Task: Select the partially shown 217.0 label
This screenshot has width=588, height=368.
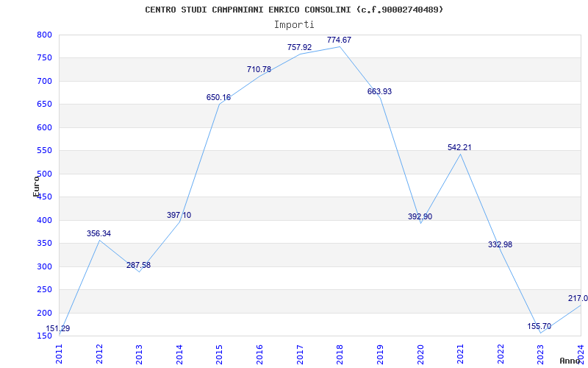Action: pos(578,299)
